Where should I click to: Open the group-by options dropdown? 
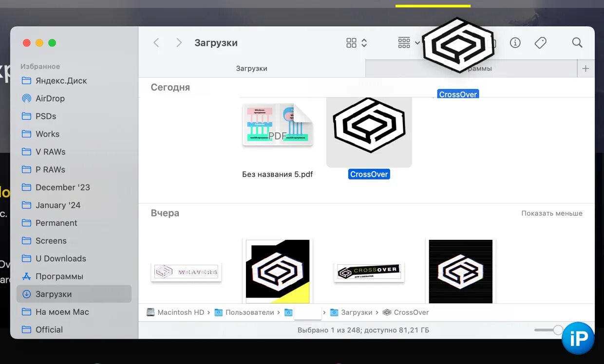click(409, 43)
